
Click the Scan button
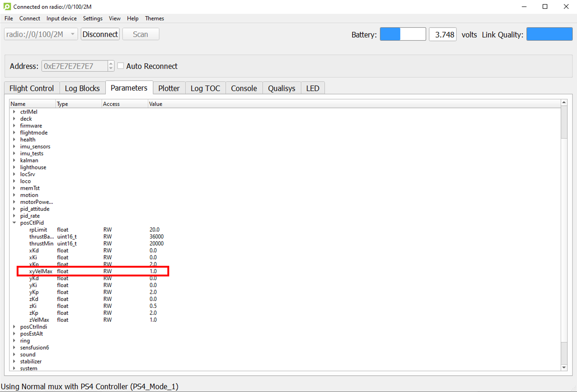click(x=141, y=34)
